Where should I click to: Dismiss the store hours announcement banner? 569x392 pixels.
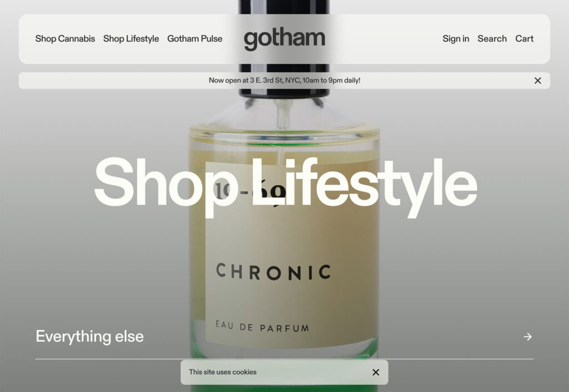[x=538, y=81]
